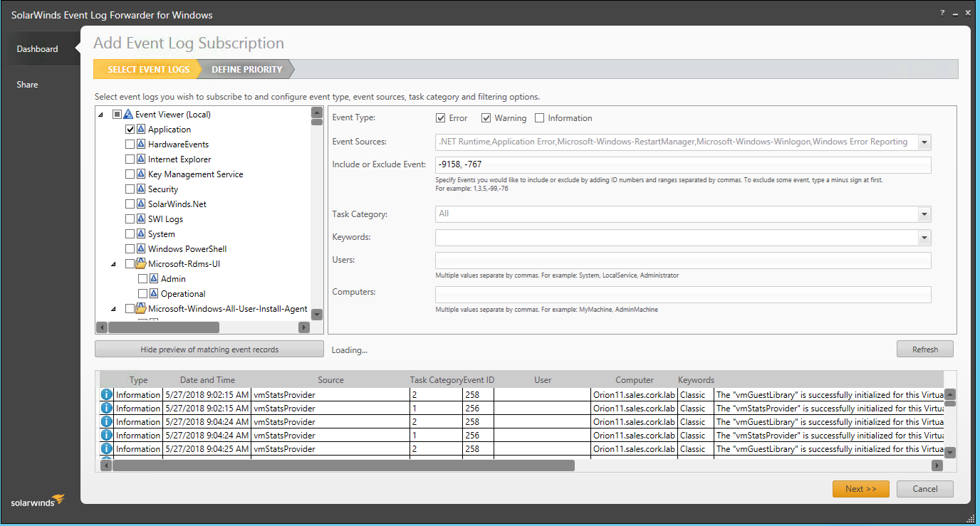
Task: Check the Internet Explorer checkbox
Action: (x=130, y=159)
